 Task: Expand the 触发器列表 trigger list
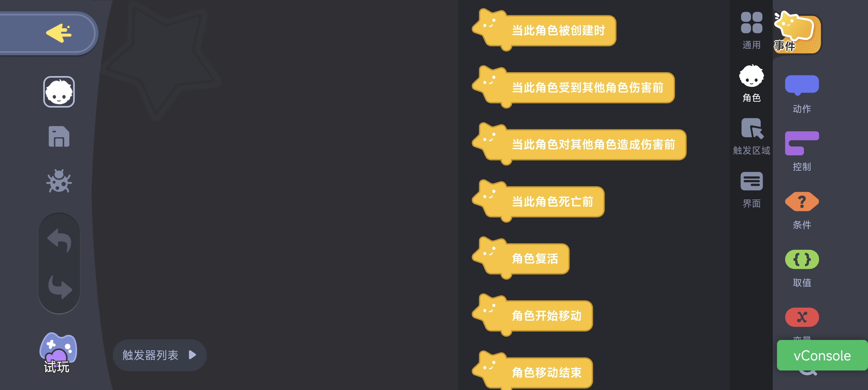[x=159, y=355]
